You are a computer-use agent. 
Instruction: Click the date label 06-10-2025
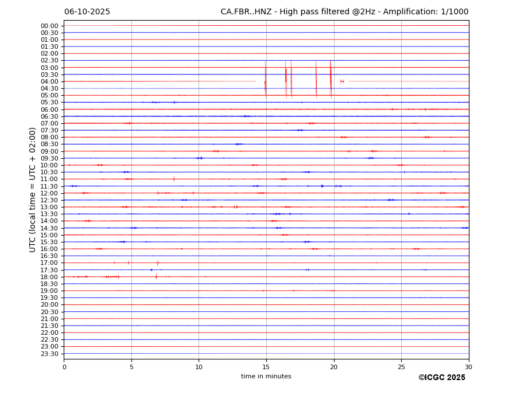[x=87, y=12]
